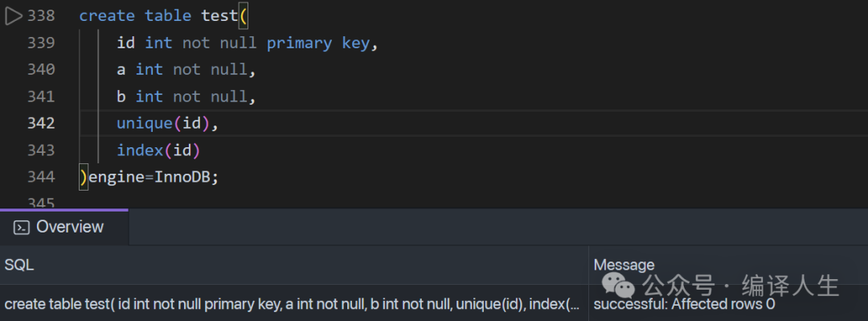The image size is (868, 321).
Task: Click the word 'test' in create statement
Action: click(x=219, y=16)
